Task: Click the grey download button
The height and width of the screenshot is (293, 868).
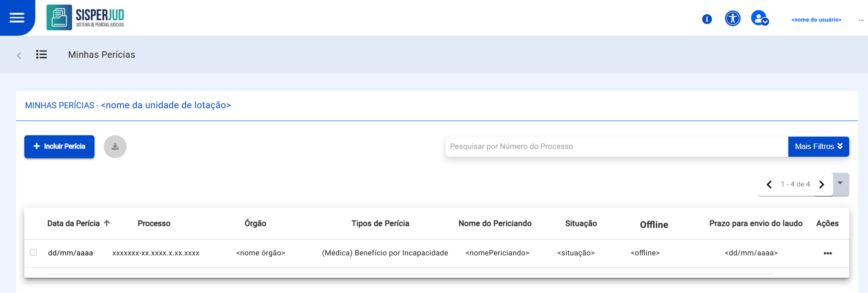Action: point(115,146)
